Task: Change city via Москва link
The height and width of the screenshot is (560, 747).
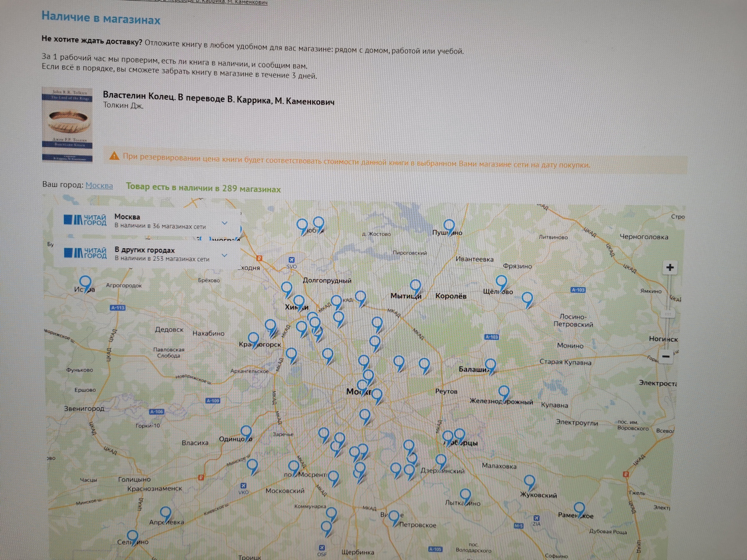Action: tap(99, 186)
